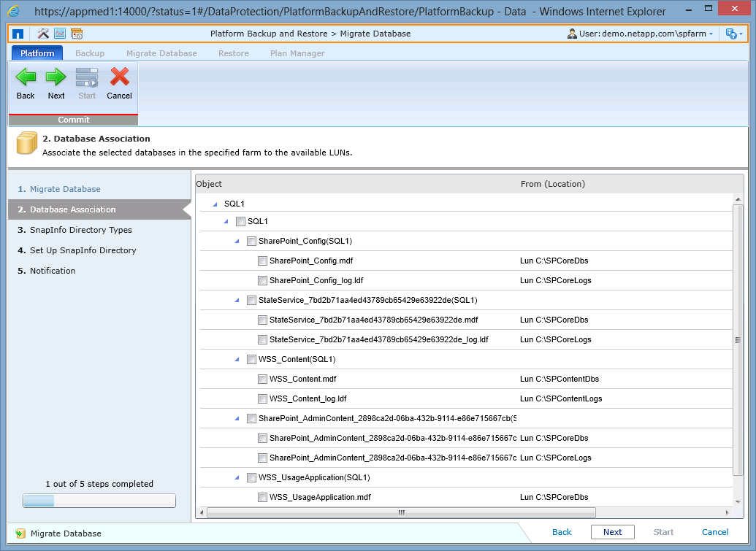This screenshot has height=551, width=756.
Task: Click the horizontal scrollbar under the object list
Action: coord(401,512)
